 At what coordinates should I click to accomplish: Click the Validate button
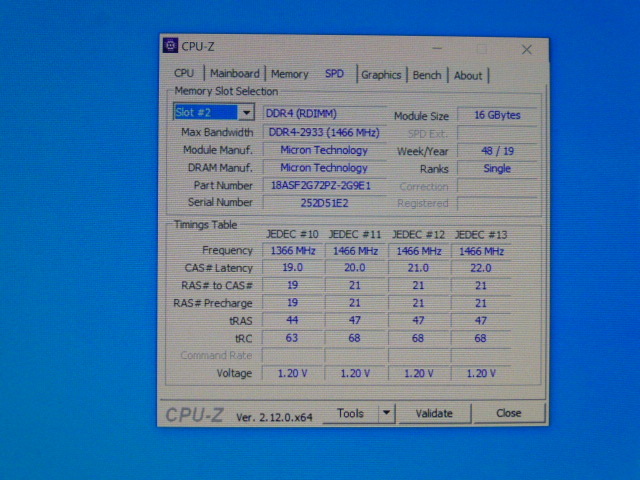pyautogui.click(x=434, y=414)
